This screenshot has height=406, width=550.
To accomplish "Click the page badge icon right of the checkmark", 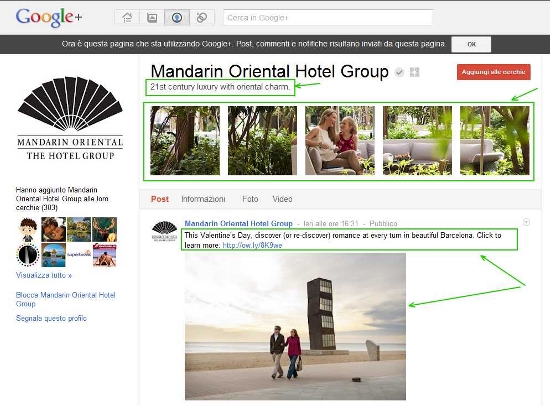I will [x=415, y=72].
